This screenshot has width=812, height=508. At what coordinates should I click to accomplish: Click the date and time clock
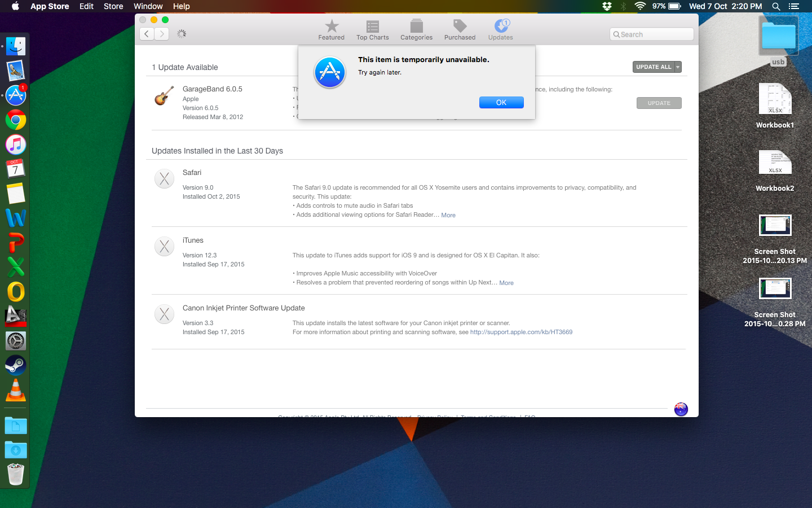[725, 6]
